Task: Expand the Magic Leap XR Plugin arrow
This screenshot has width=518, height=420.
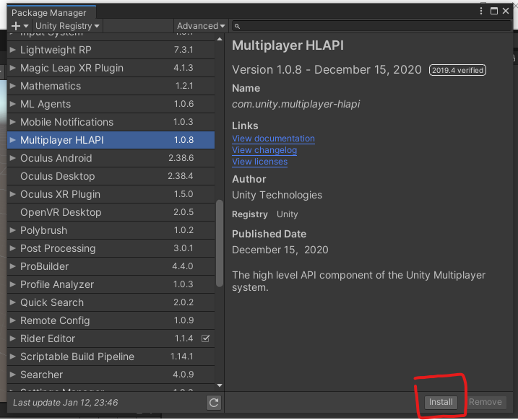Action: 13,68
